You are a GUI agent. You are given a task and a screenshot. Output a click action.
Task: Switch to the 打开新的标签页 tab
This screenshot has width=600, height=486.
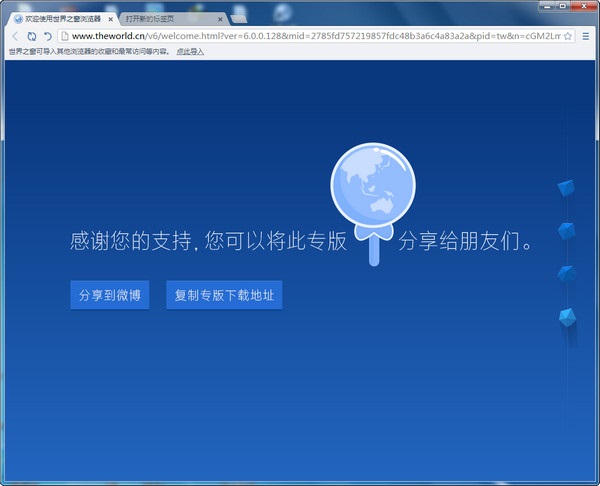point(173,19)
